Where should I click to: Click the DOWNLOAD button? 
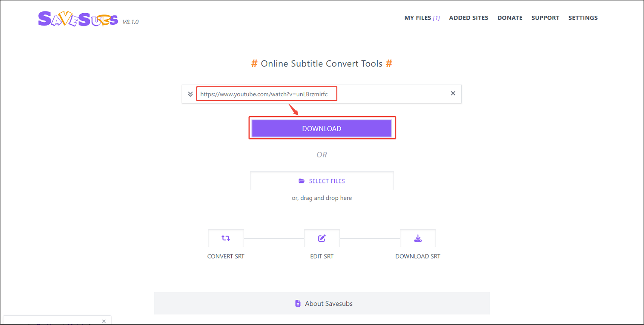pos(322,128)
